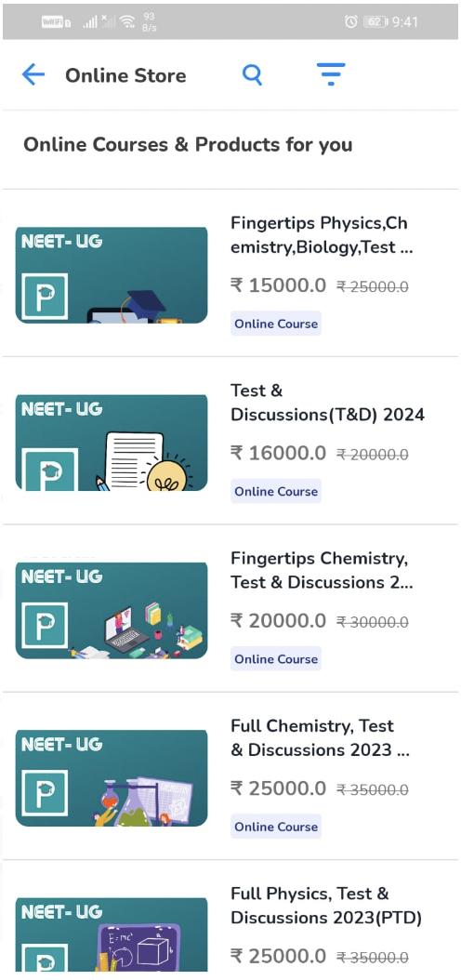Select Full Chemistry, Test & Discussions 2023 title
Screen dimensions: 461x980
click(x=321, y=737)
